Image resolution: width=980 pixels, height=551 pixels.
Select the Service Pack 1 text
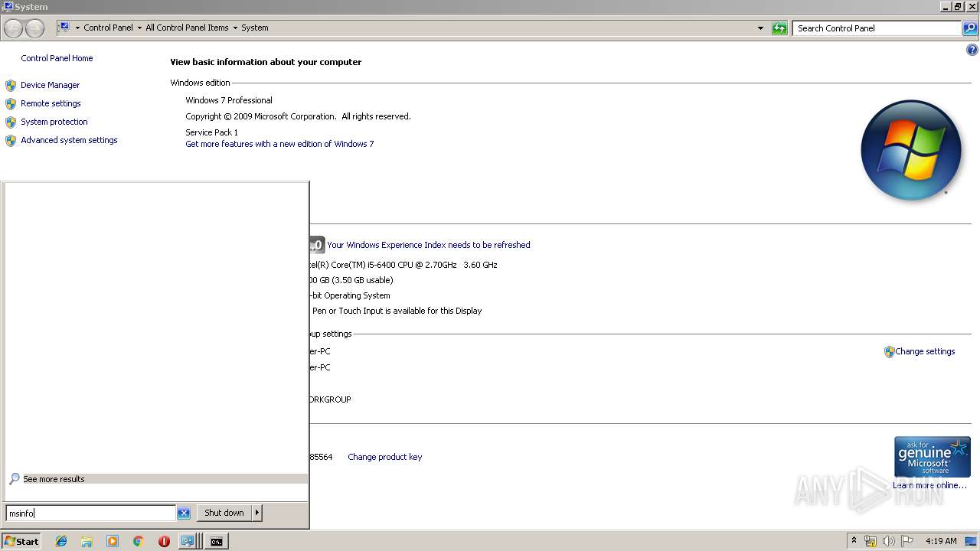211,132
